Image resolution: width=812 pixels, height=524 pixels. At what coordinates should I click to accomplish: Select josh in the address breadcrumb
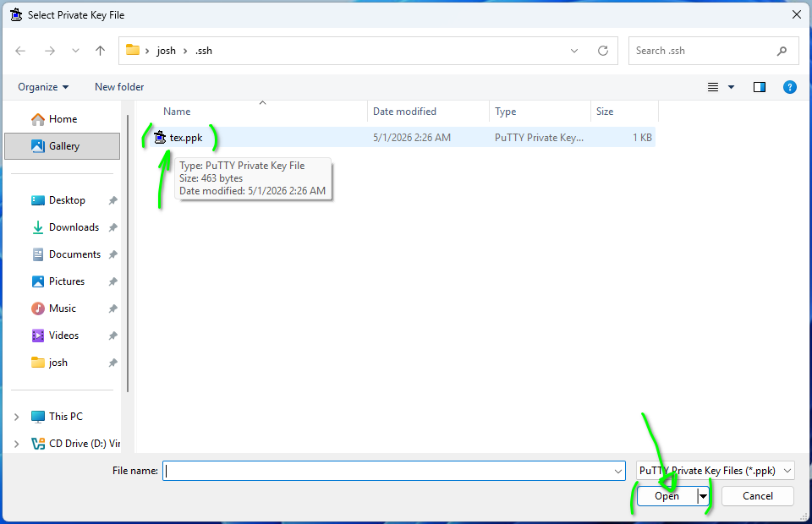[167, 51]
